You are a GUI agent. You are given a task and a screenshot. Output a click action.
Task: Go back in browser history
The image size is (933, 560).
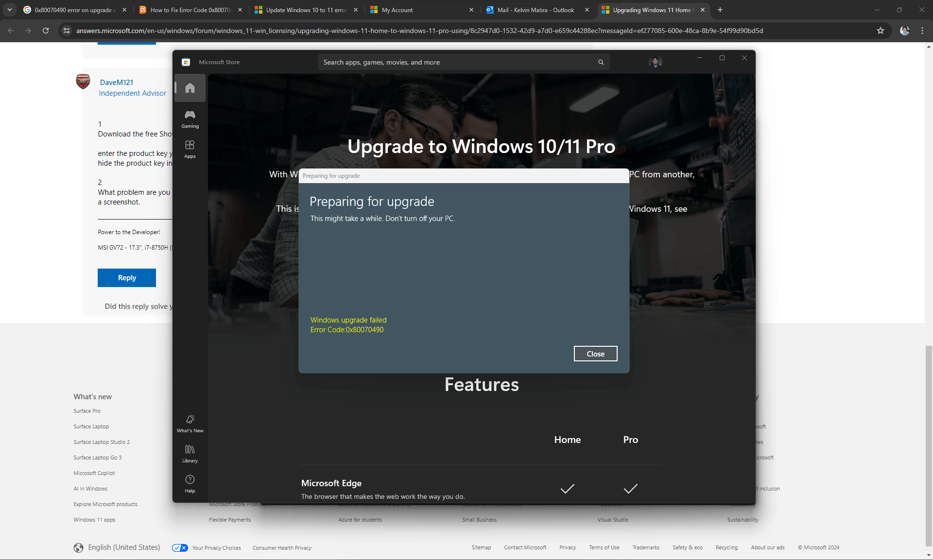click(11, 31)
